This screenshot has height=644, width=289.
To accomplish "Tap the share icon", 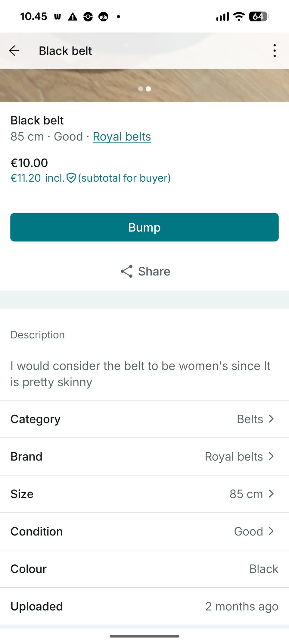I will pyautogui.click(x=127, y=271).
